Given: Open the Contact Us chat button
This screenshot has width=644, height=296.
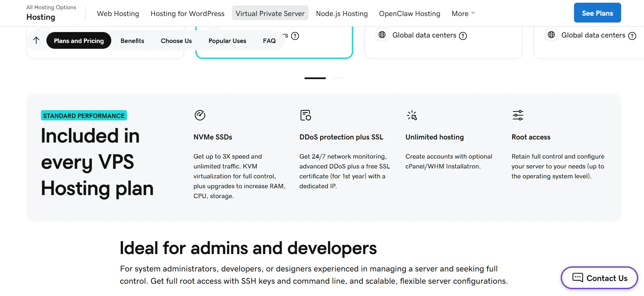Looking at the screenshot, I should pyautogui.click(x=599, y=278).
